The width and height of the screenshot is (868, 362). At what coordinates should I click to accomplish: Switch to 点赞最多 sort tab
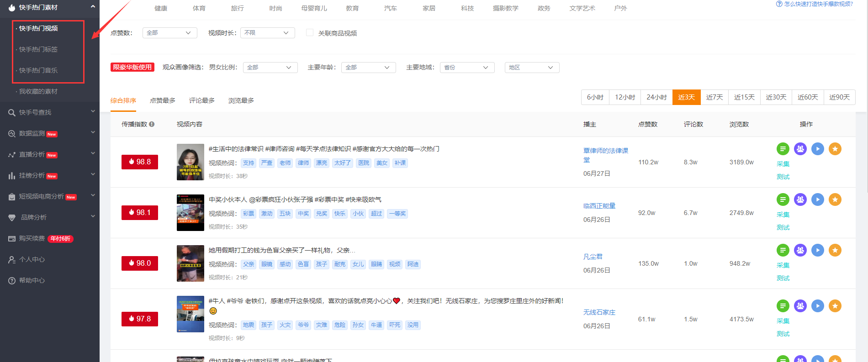[163, 100]
